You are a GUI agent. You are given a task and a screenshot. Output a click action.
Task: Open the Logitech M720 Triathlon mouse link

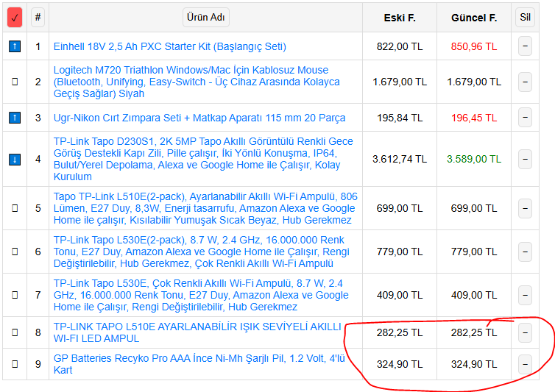197,82
